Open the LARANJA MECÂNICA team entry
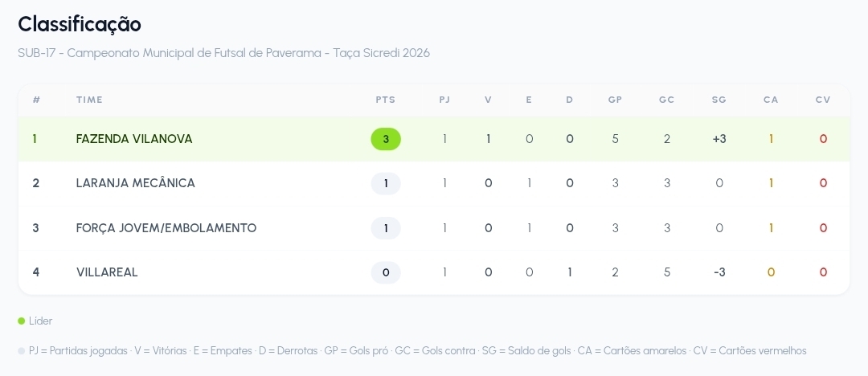Viewport: 868px width, 376px height. coord(136,183)
